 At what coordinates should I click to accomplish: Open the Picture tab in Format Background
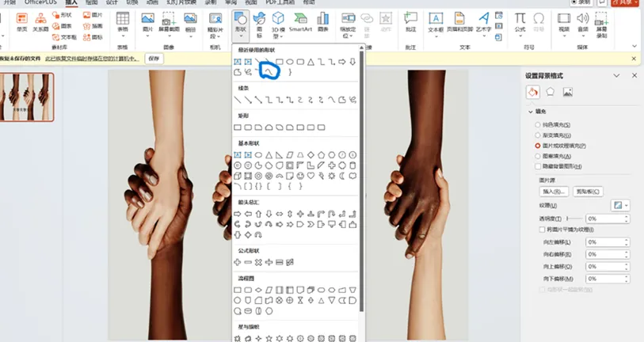(x=568, y=92)
